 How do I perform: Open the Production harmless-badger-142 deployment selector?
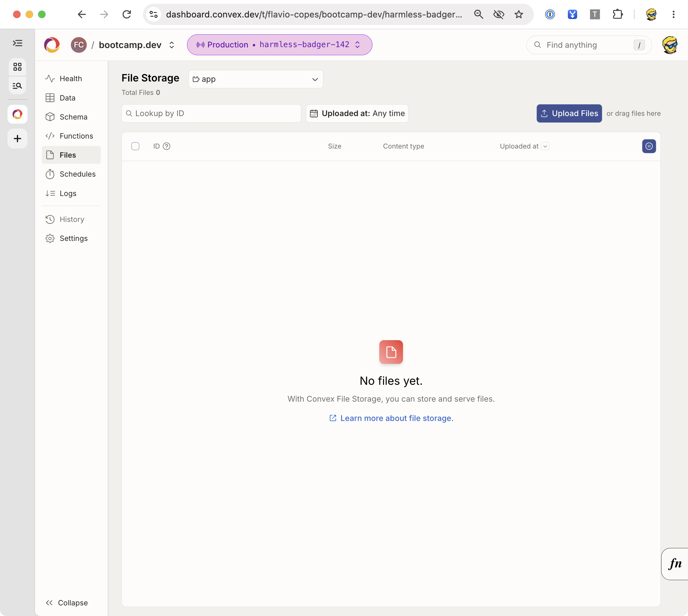(279, 45)
